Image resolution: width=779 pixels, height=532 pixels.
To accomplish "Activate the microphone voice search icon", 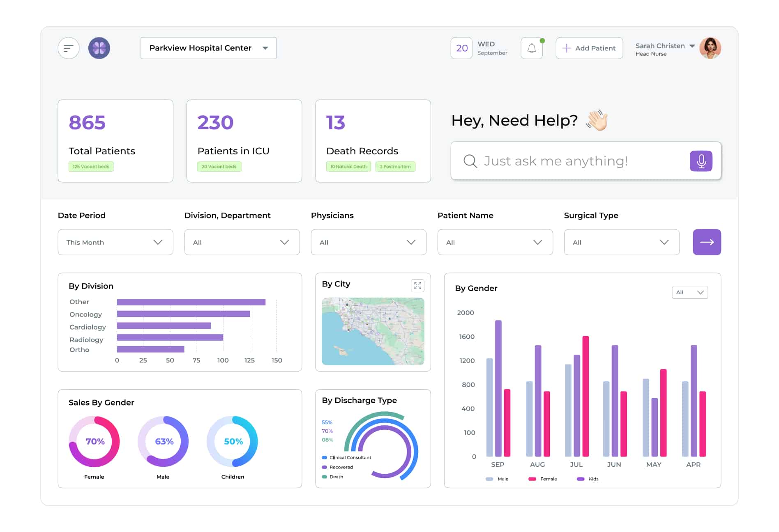I will pos(701,161).
